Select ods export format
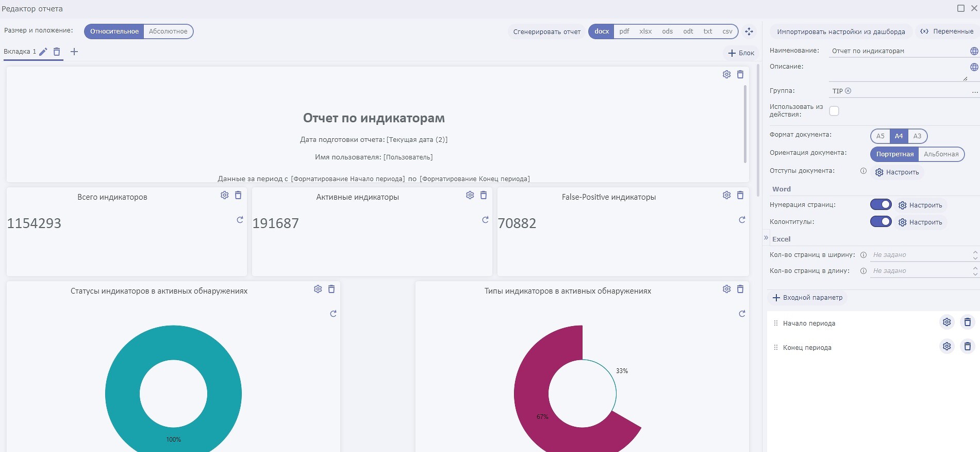980x452 pixels. 668,31
